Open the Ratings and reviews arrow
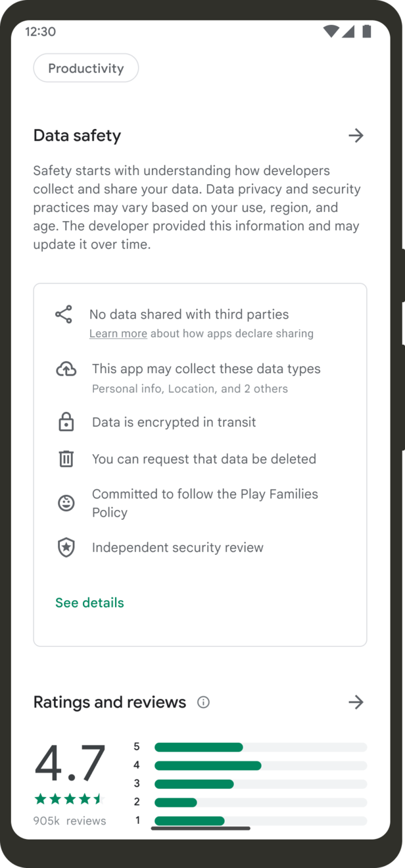The image size is (405, 868). 356,702
